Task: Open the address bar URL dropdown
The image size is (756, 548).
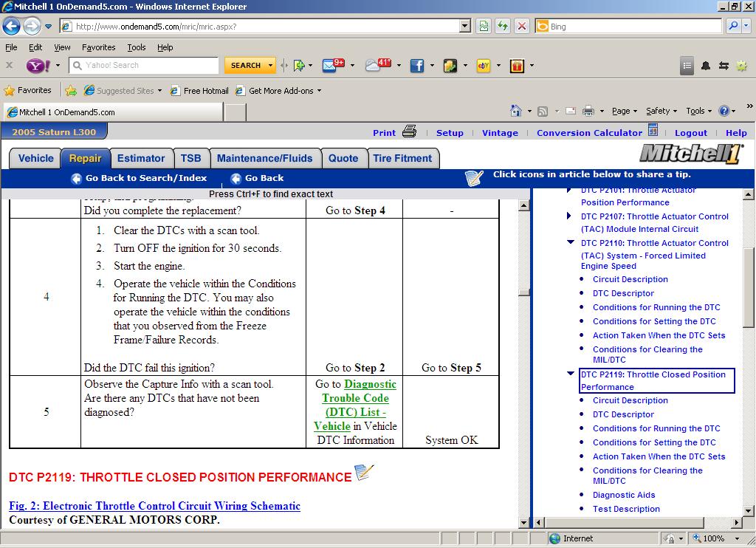Action: pos(465,26)
